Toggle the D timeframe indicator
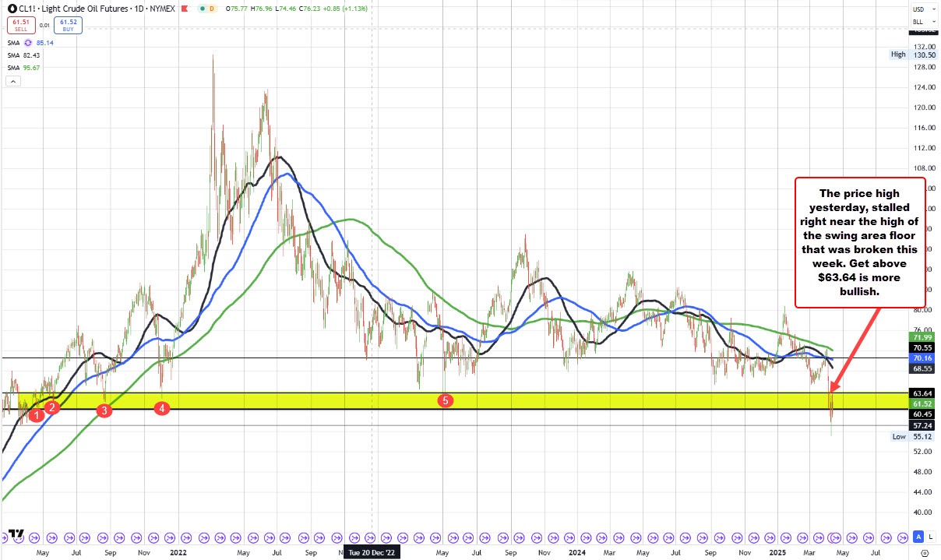Image resolution: width=941 pixels, height=560 pixels. point(212,9)
